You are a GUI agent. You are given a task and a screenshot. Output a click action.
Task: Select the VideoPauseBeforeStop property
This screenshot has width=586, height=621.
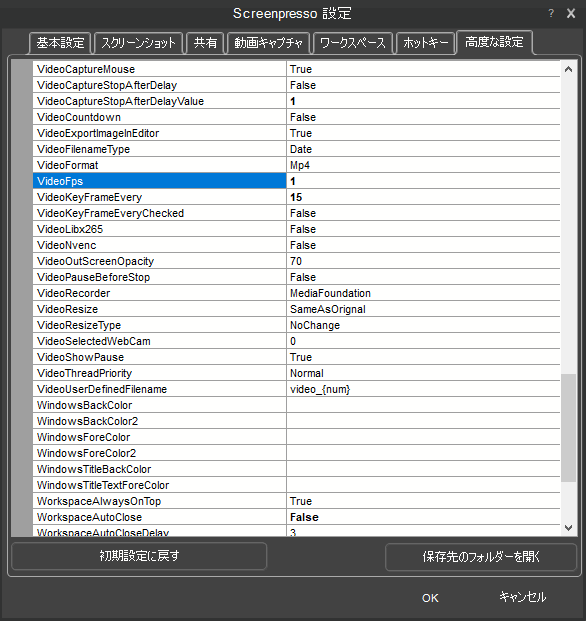pos(159,277)
